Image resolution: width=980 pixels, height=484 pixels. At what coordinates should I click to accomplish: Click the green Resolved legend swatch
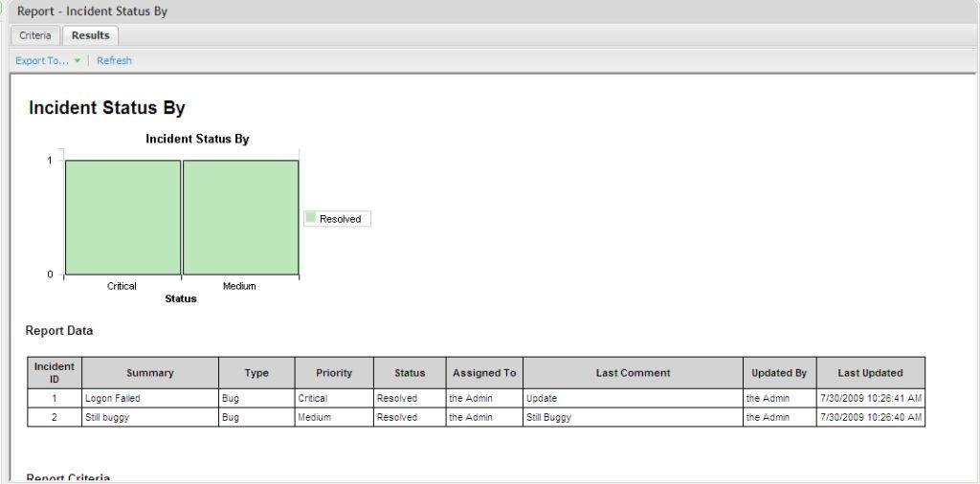coord(310,218)
